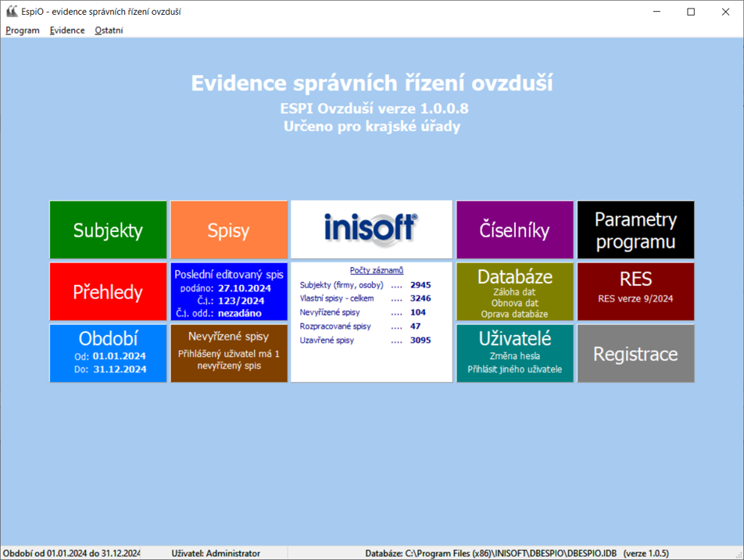Click Změna hesla in Uživatelé tile
Viewport: 744px width, 560px height.
[515, 356]
